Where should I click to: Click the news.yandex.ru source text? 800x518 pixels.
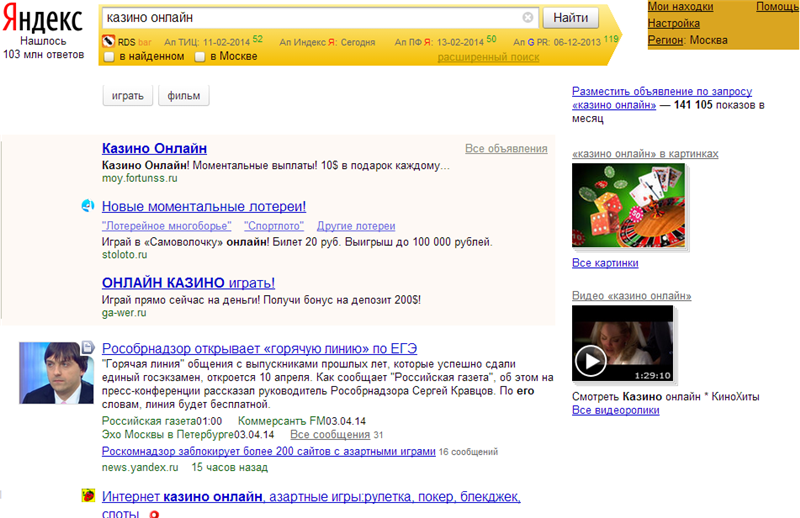coord(140,467)
